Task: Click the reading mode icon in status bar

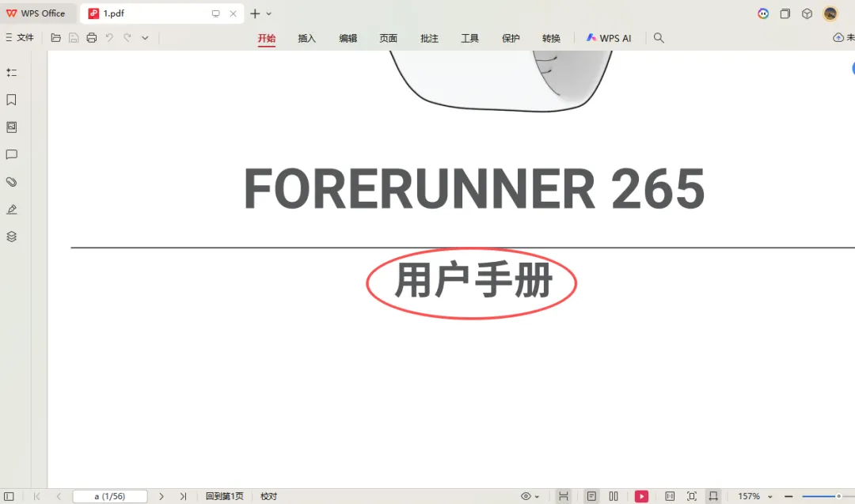Action: (670, 496)
